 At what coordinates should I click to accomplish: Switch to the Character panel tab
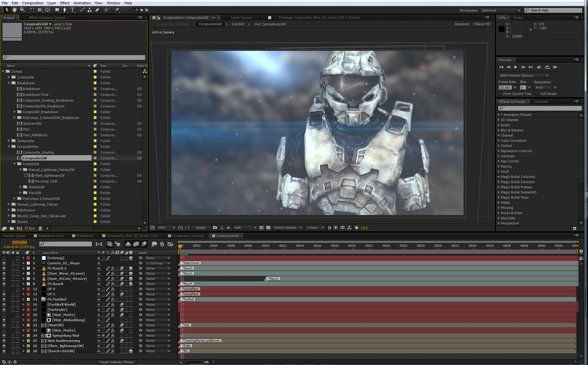click(x=541, y=102)
